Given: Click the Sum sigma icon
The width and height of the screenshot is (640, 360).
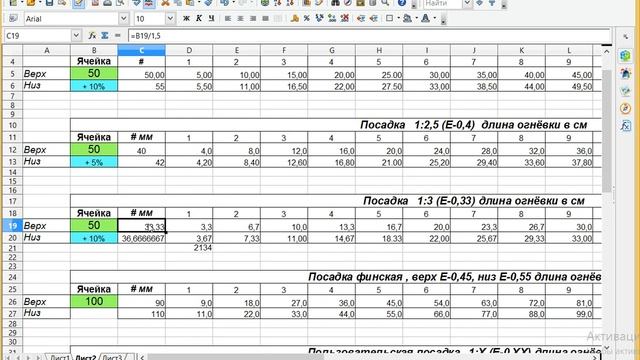Looking at the screenshot, I should tap(105, 36).
